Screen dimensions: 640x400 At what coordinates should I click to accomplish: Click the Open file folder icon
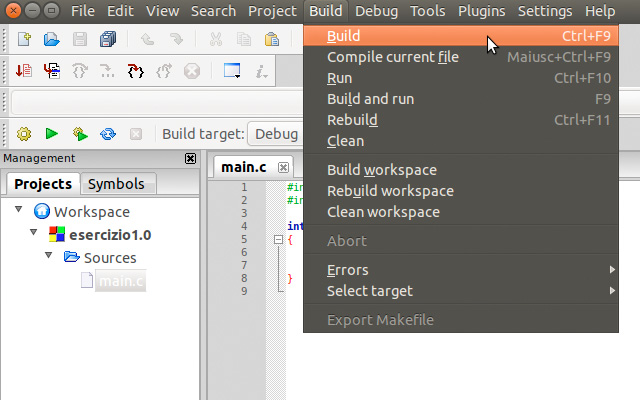coord(52,40)
